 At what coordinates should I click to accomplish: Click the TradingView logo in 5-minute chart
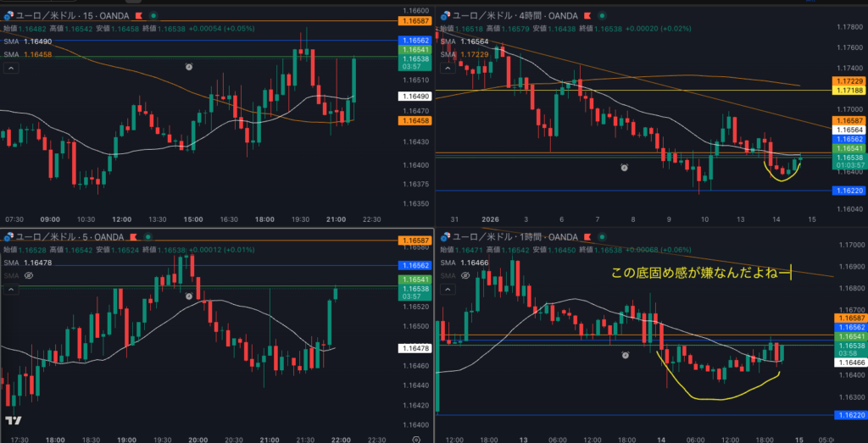coord(13,421)
